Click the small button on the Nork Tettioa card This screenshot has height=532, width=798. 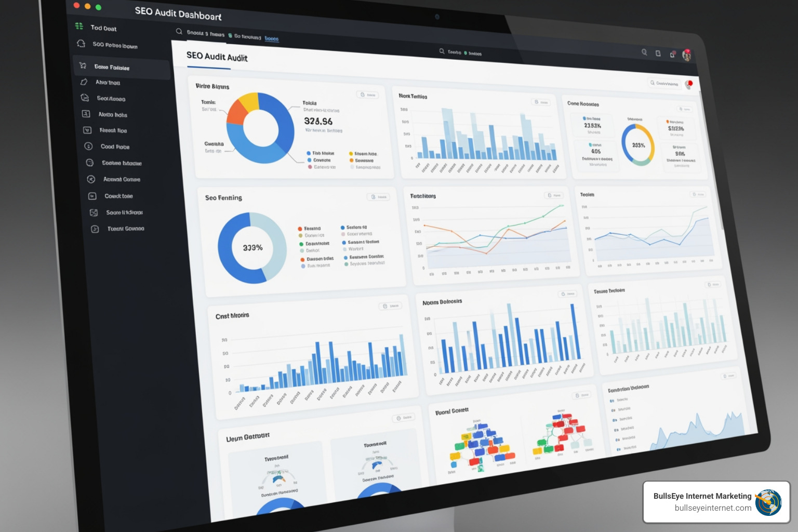[x=541, y=102]
